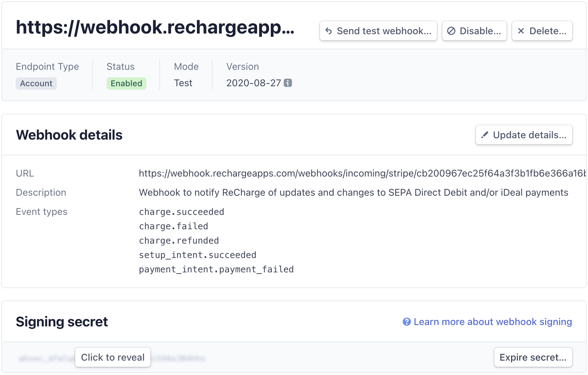Viewport: 588px width, 375px height.
Task: Click the payment_intent.payment_failed event type
Action: click(x=216, y=269)
